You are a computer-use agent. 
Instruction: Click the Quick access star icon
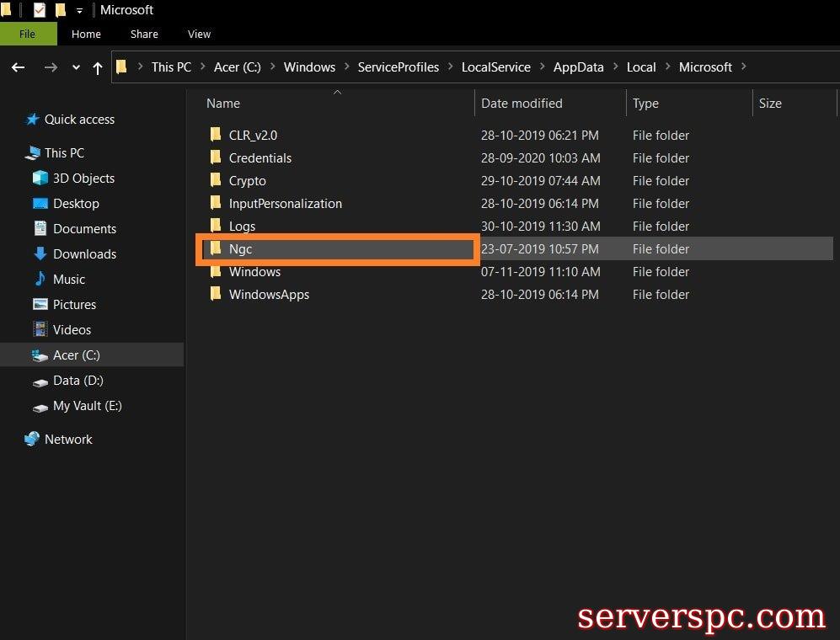[x=33, y=120]
